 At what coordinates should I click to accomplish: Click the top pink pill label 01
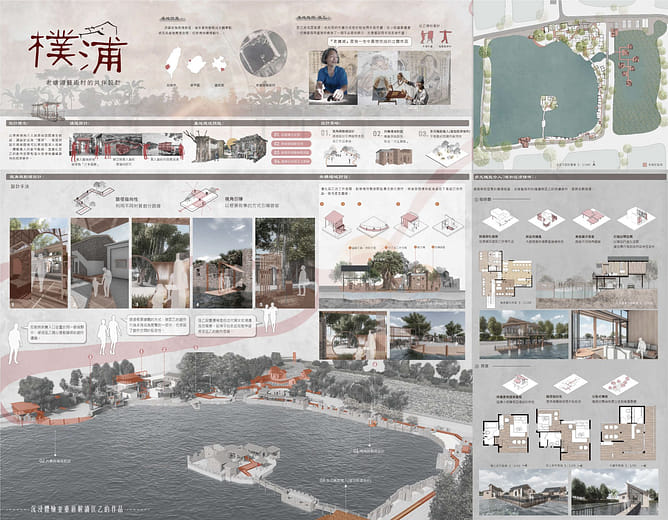[x=292, y=135]
